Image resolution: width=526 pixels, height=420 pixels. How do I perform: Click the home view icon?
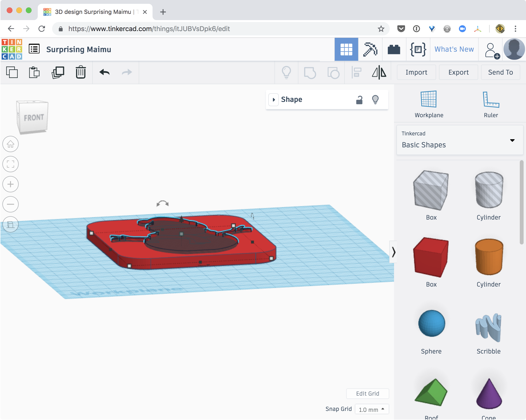coord(11,144)
